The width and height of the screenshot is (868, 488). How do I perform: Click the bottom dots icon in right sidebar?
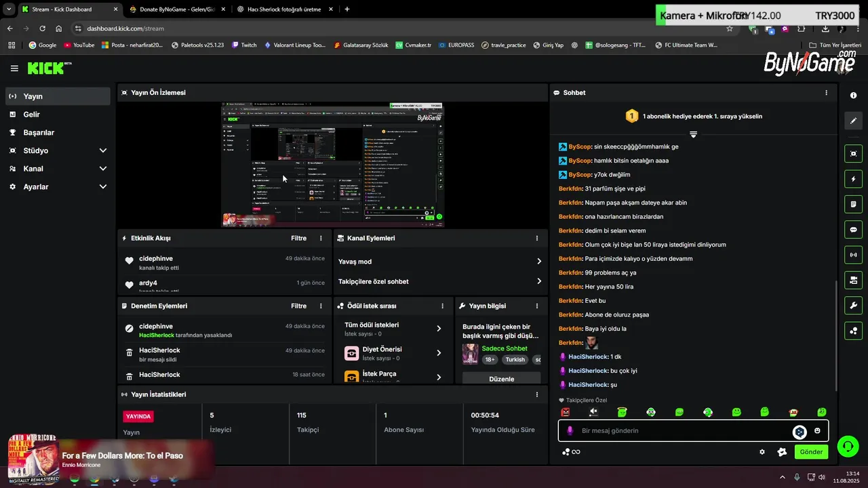[x=853, y=331]
